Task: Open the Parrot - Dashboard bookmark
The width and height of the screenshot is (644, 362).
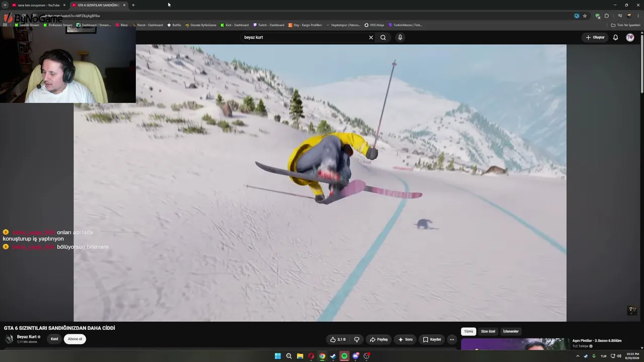Action: [147, 25]
